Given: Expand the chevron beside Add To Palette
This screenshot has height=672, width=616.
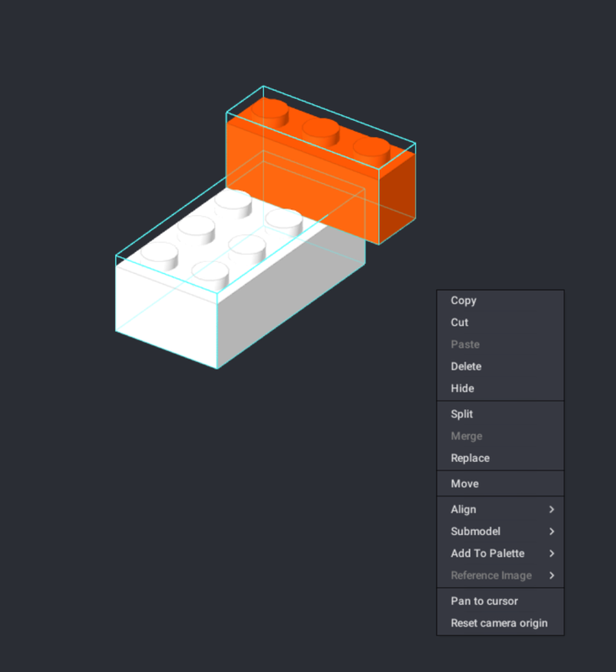Looking at the screenshot, I should [551, 554].
